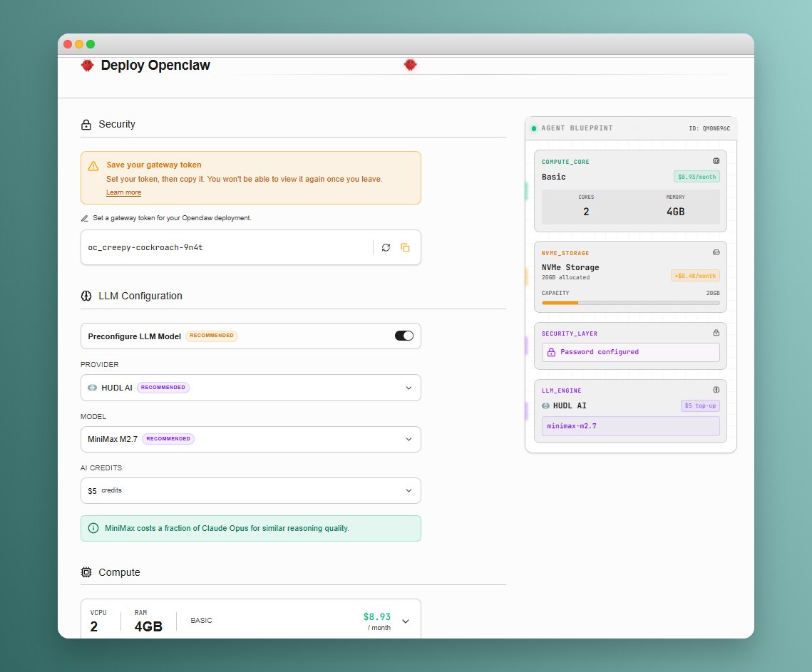
Task: Click the Compute section heading
Action: (119, 572)
